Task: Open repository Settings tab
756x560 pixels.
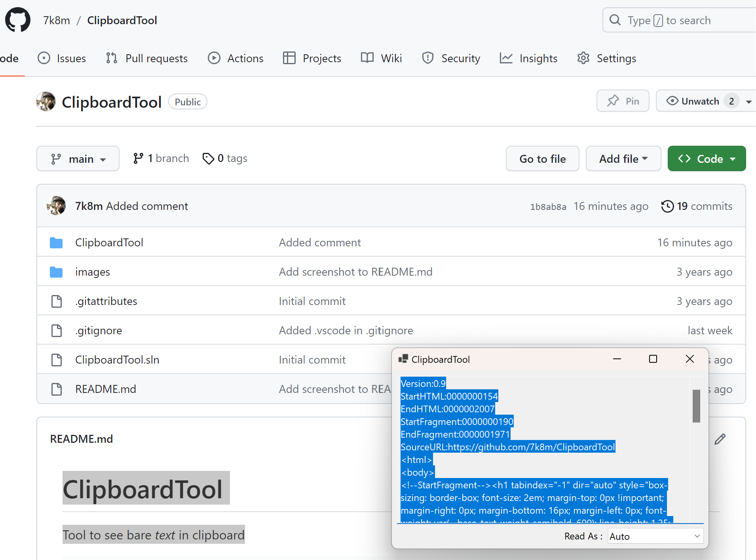Action: click(x=606, y=58)
